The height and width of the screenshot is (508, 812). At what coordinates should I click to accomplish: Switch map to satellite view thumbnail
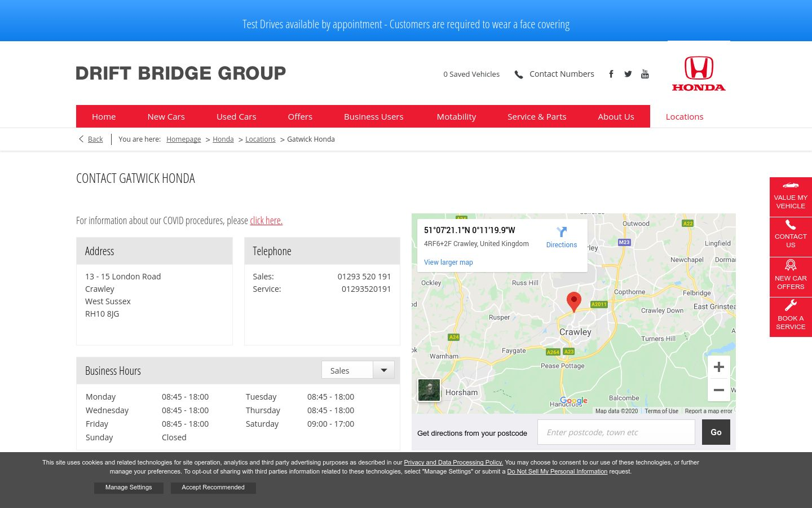pos(429,390)
